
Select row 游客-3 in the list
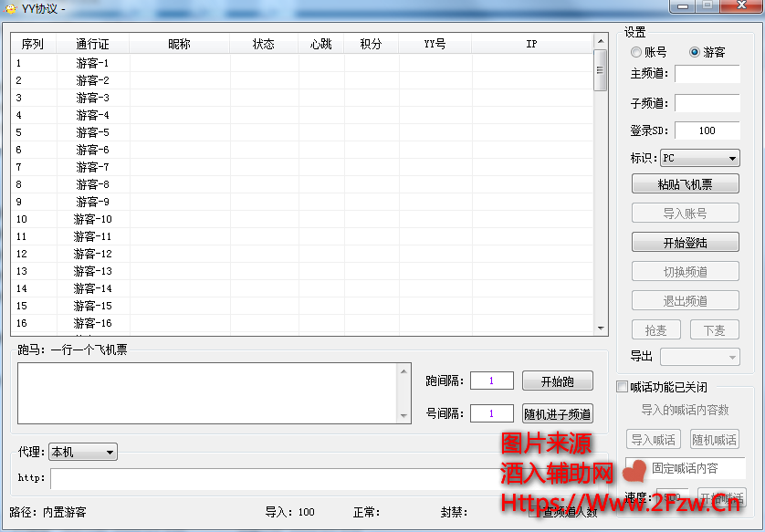pyautogui.click(x=302, y=98)
